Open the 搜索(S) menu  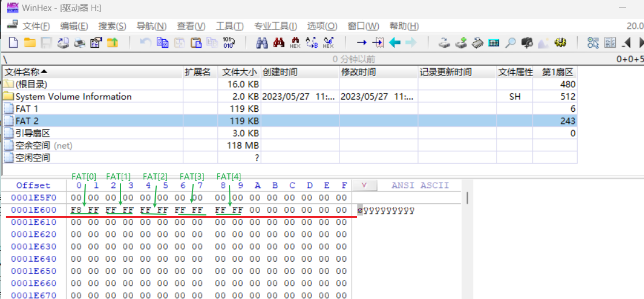112,27
